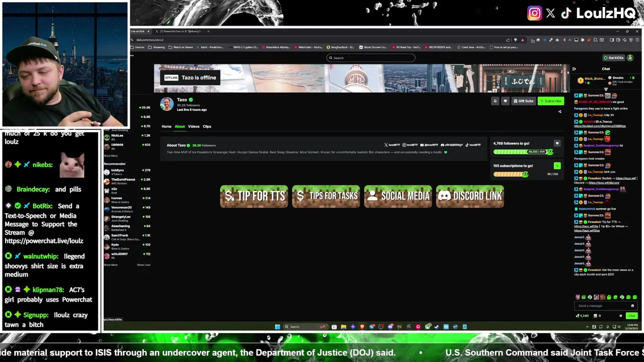This screenshot has width=644, height=362.
Task: Show hidden system tray icons chevron
Action: [x=587, y=327]
